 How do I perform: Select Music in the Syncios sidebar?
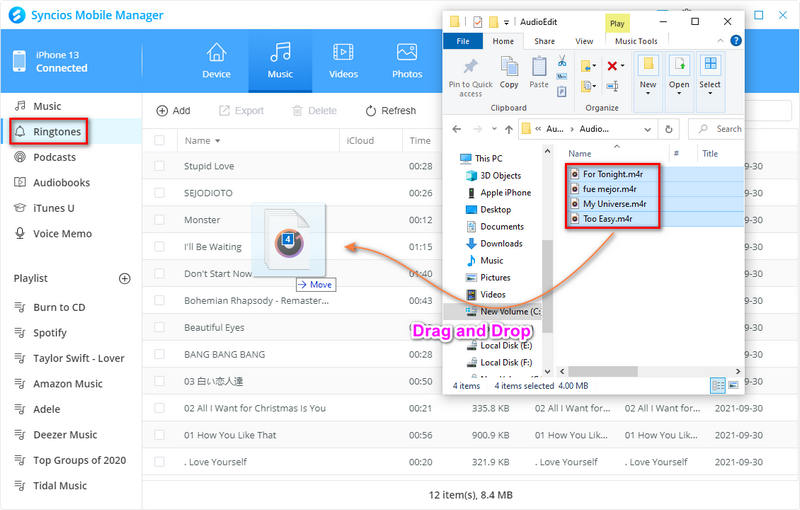pyautogui.click(x=47, y=106)
